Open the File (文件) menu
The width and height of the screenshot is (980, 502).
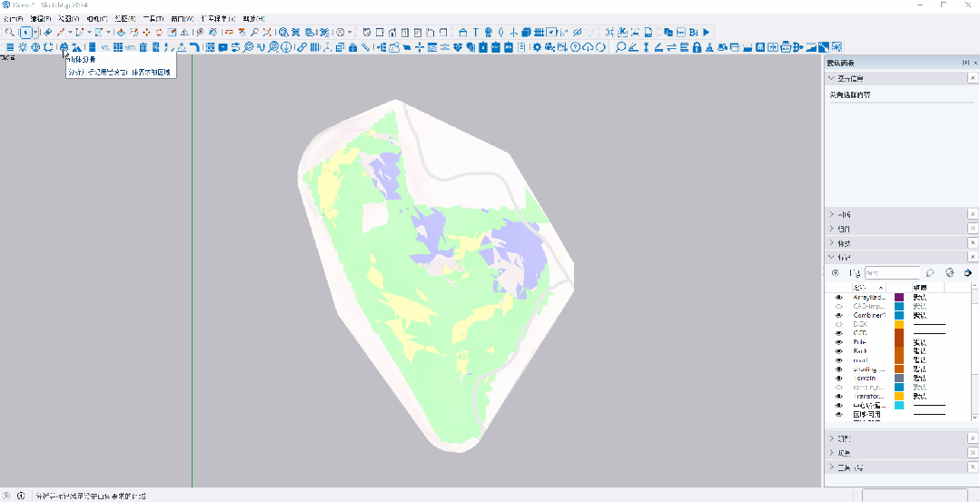click(x=14, y=18)
